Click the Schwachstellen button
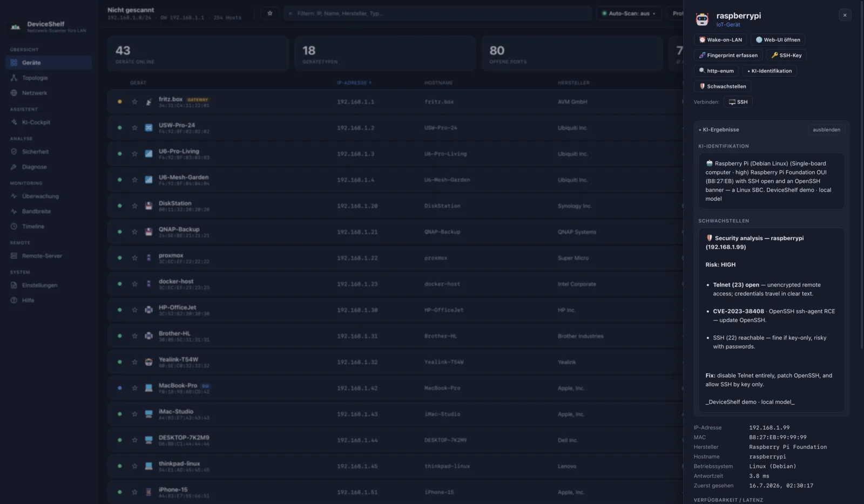Screen dimensions: 864x504 tap(723, 86)
